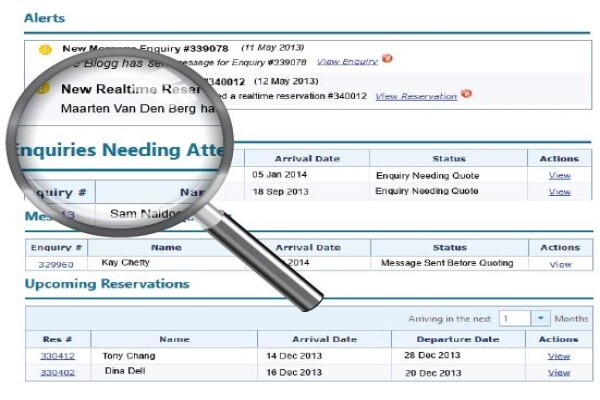Screen dimensions: 600x400
Task: Expand the Arriving in the next months dropdown
Action: pyautogui.click(x=540, y=318)
